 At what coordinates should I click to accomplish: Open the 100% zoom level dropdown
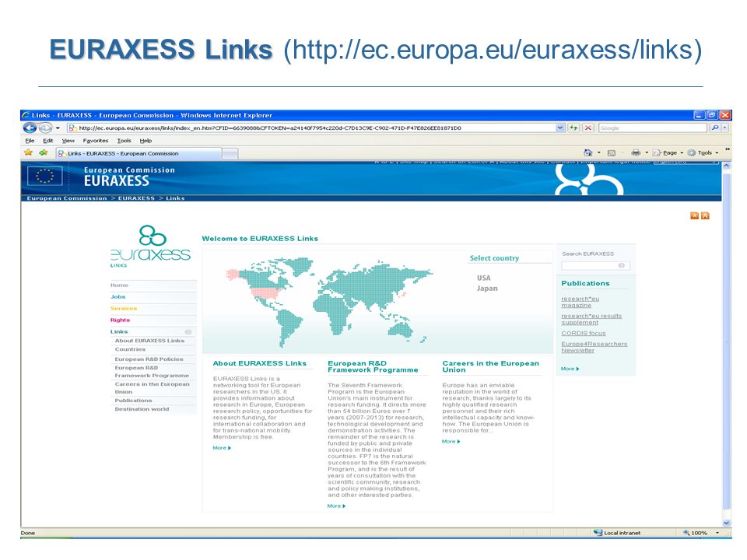pos(717,533)
